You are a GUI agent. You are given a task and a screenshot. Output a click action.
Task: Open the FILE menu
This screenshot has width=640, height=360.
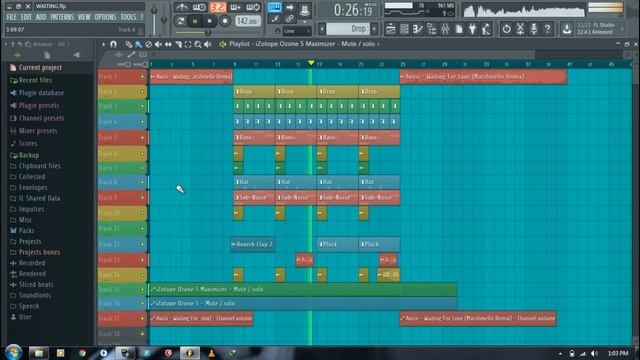click(11, 17)
